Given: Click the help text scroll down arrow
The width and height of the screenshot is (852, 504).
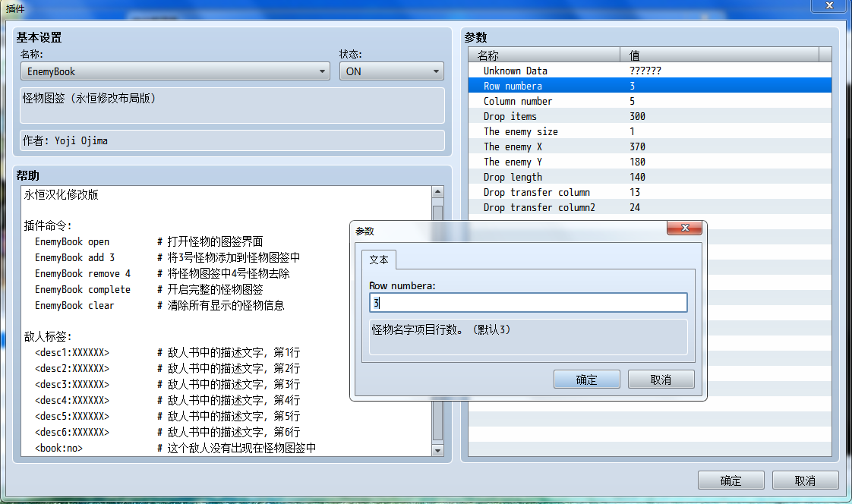Looking at the screenshot, I should [437, 450].
